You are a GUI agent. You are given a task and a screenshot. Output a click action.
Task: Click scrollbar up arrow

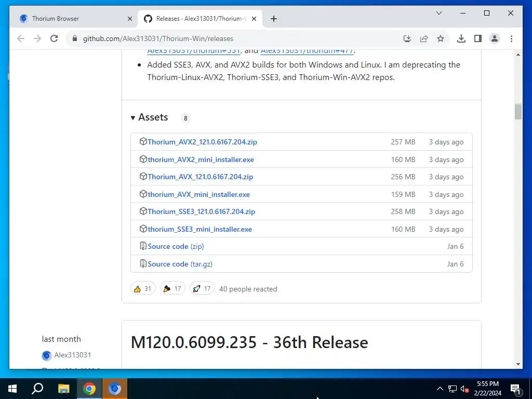518,55
